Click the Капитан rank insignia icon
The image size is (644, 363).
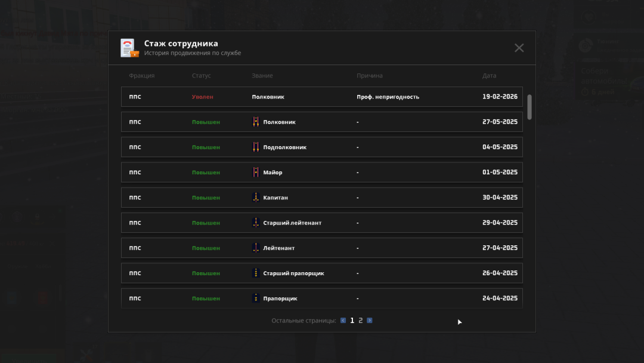(x=256, y=198)
